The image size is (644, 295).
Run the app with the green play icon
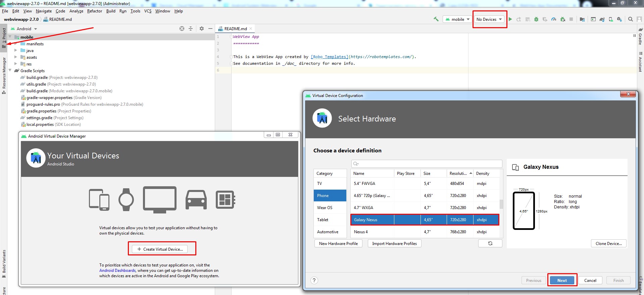point(510,19)
